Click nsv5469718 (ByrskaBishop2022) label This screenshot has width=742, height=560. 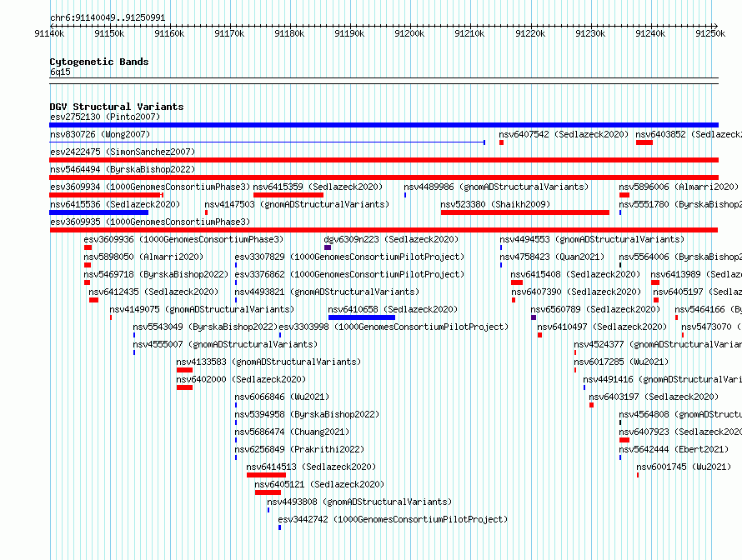(156, 274)
